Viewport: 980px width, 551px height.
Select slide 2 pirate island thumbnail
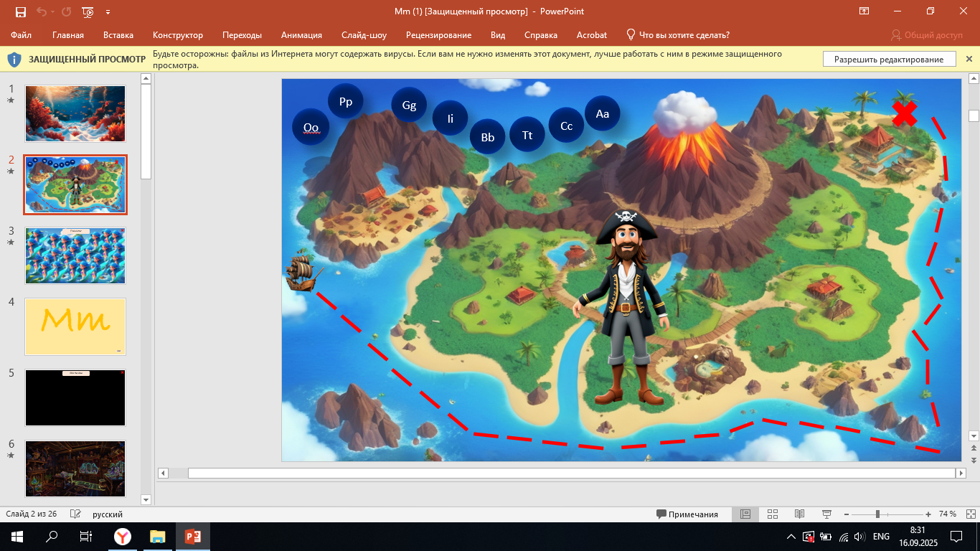pos(75,184)
